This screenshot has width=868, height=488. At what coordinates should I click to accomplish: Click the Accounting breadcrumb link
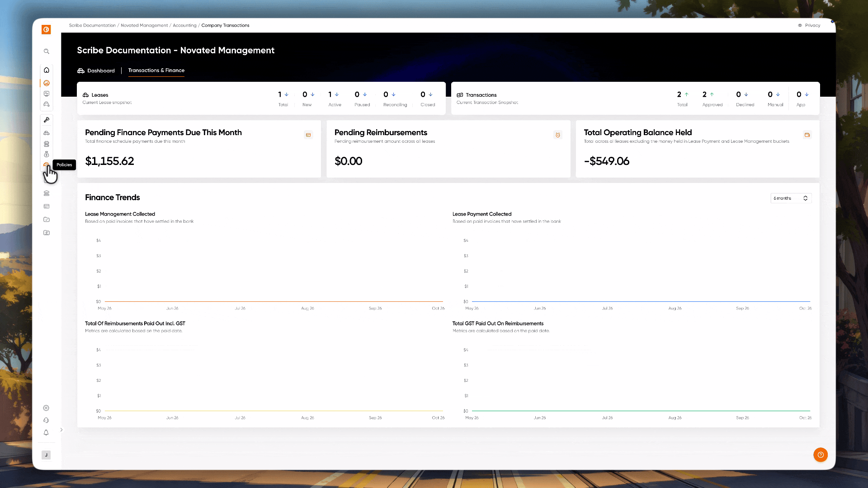184,25
